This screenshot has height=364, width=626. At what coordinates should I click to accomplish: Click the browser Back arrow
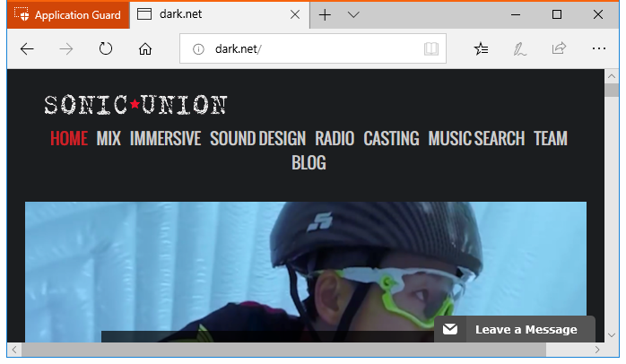(x=27, y=48)
